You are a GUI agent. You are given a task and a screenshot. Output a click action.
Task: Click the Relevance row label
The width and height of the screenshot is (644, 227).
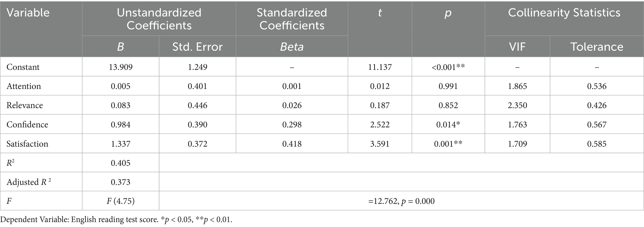pos(25,105)
